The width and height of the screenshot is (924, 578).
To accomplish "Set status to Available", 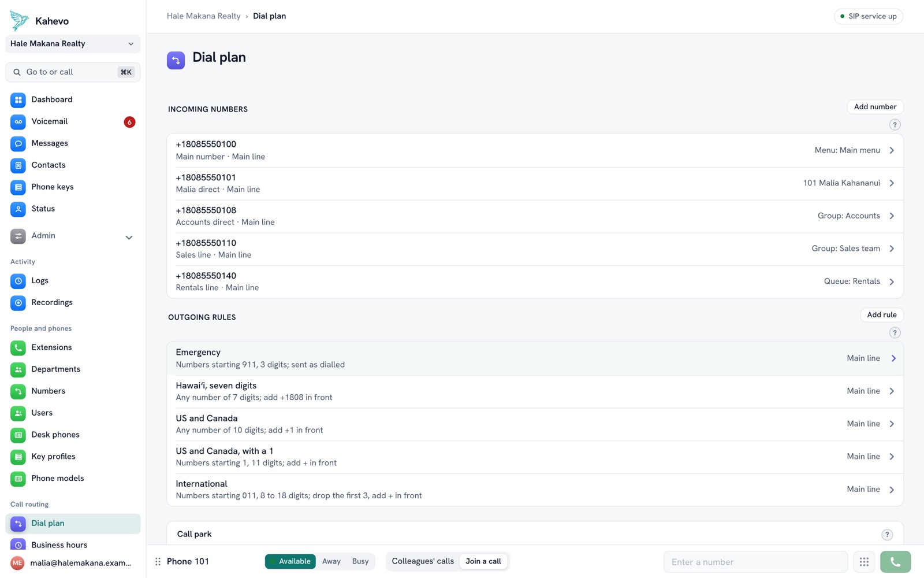I will click(290, 561).
